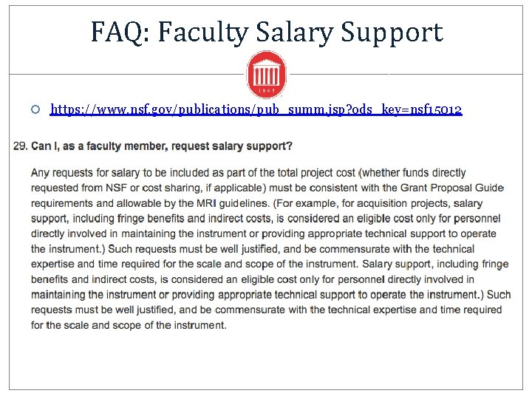Click the line starting 'benefits and indirect costs'
Viewport: 532px width, 399px height.
tap(253, 279)
